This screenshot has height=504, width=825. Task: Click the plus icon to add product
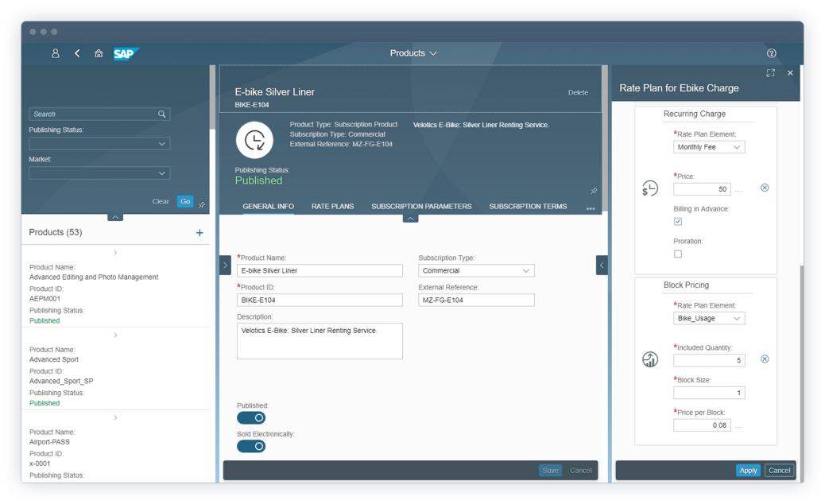(199, 233)
